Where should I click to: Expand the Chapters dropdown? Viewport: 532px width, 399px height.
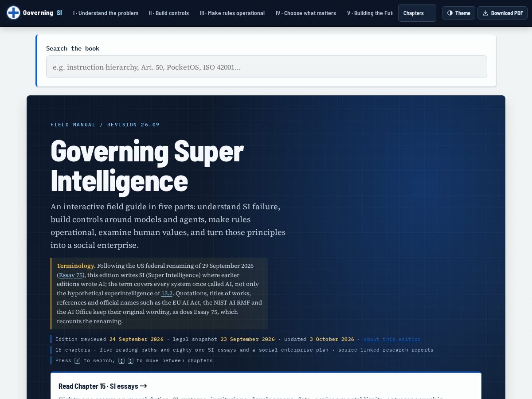click(417, 13)
